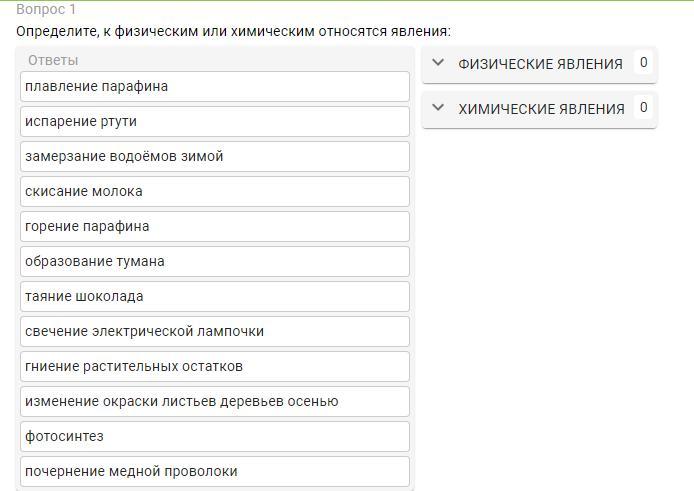
Task: Pick the answer "таяние шоколада"
Action: coord(214,296)
